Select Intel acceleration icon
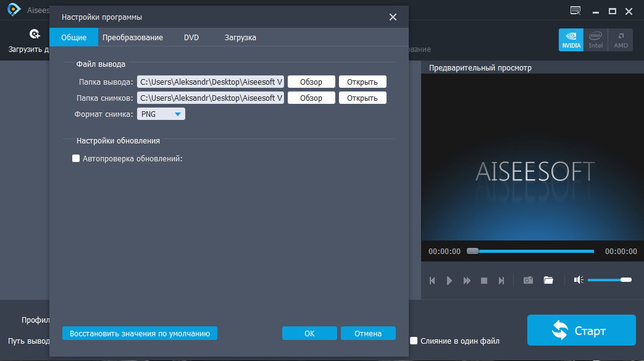The height and width of the screenshot is (361, 644). [x=596, y=40]
